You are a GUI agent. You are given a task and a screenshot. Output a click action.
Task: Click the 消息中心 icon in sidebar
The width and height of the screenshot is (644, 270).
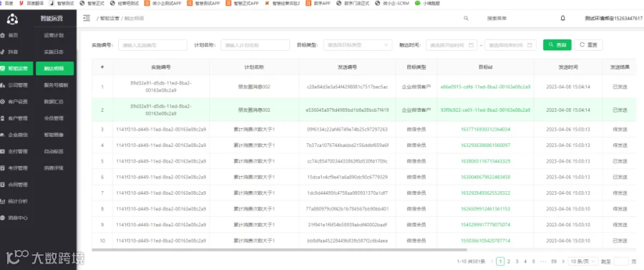[3, 218]
